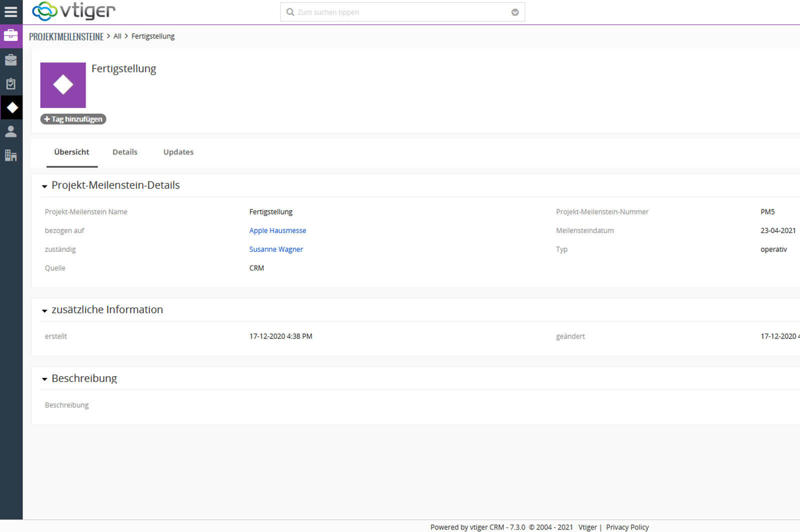Open the Susanne Wagner user link
The width and height of the screenshot is (800, 532).
pos(276,249)
